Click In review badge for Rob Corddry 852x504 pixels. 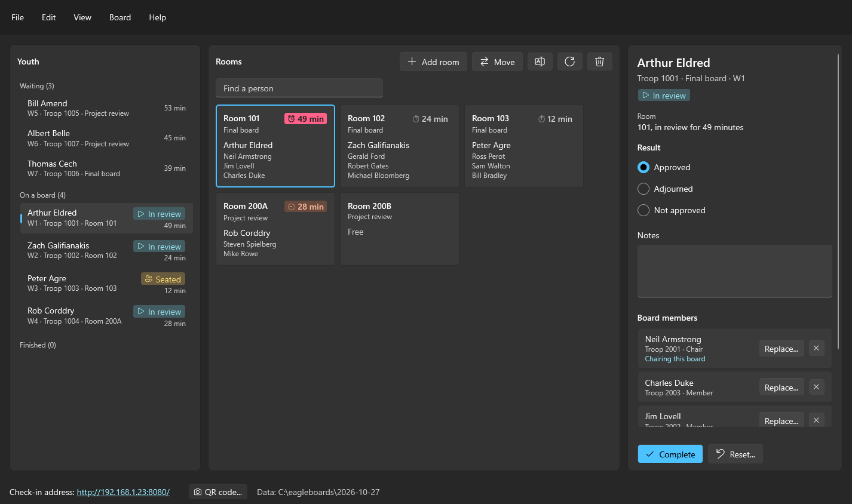(159, 312)
